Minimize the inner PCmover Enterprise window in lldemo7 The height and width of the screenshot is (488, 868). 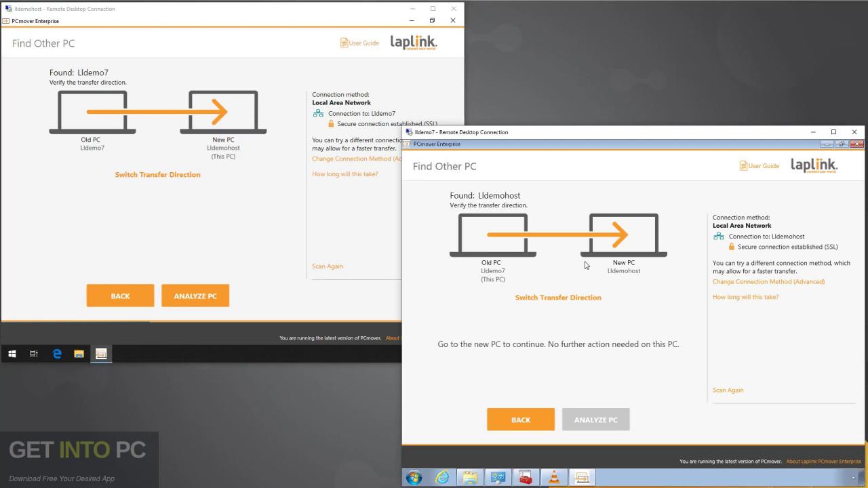[x=826, y=144]
